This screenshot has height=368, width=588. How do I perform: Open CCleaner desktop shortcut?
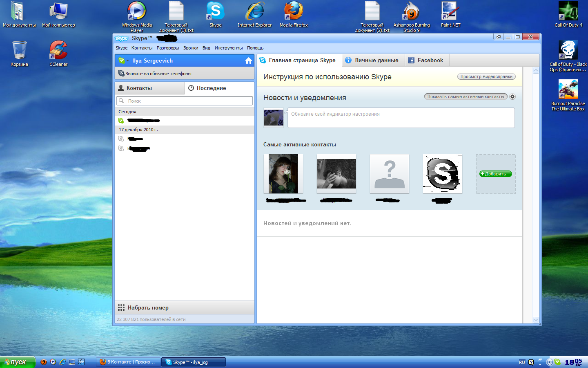point(58,54)
